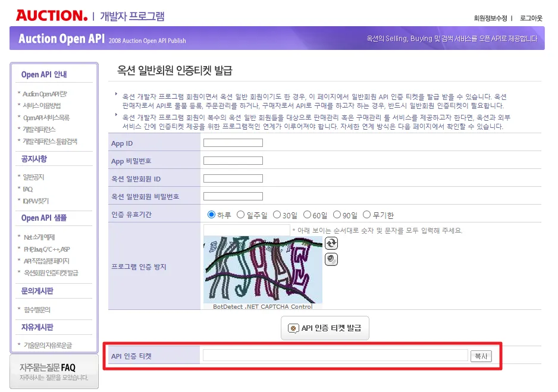The image size is (558, 392).
Task: Open the FAQ link under 공지사항
Action: [28, 189]
